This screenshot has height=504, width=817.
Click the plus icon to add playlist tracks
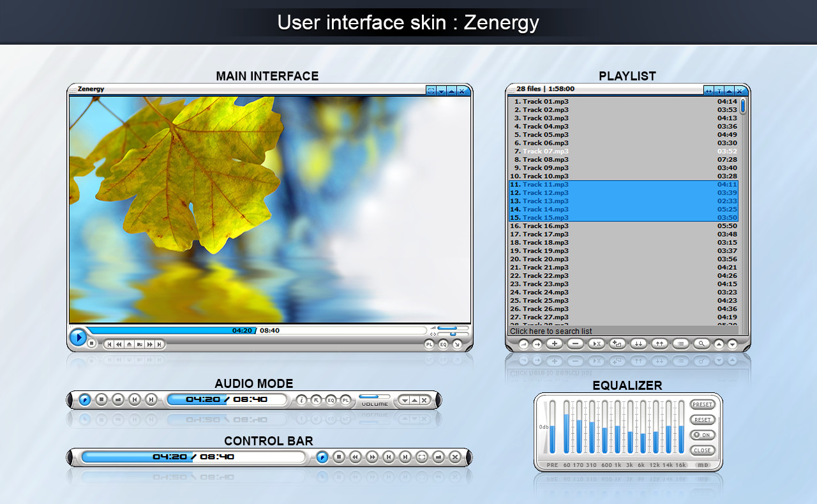(x=554, y=343)
